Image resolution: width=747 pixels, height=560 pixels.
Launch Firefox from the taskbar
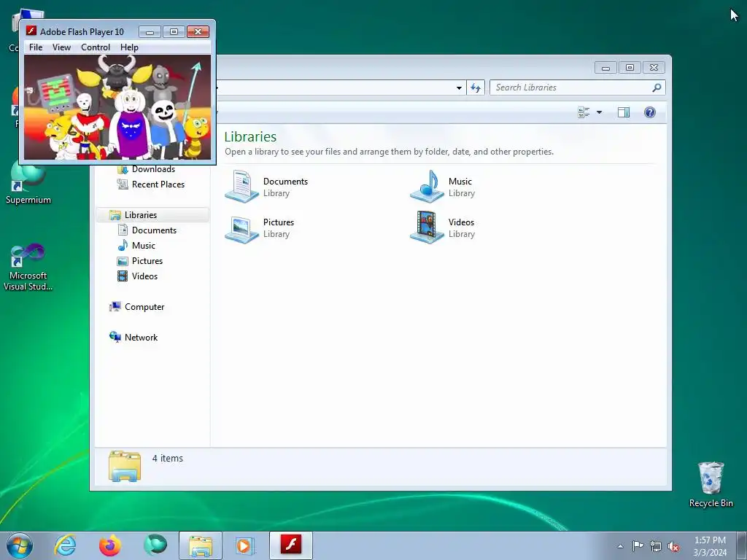coord(109,545)
